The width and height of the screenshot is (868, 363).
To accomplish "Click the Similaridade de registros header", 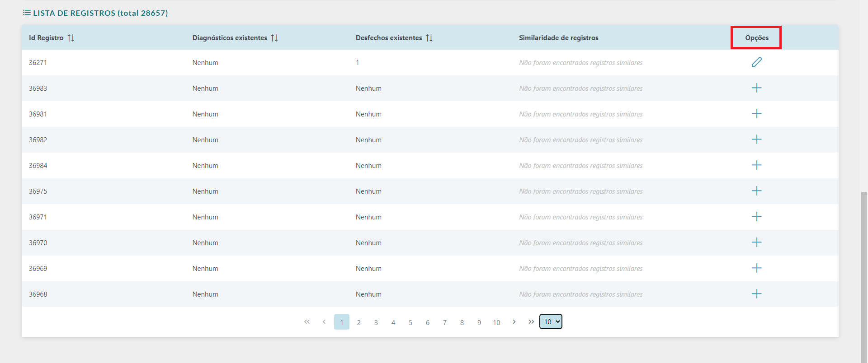I will 559,38.
